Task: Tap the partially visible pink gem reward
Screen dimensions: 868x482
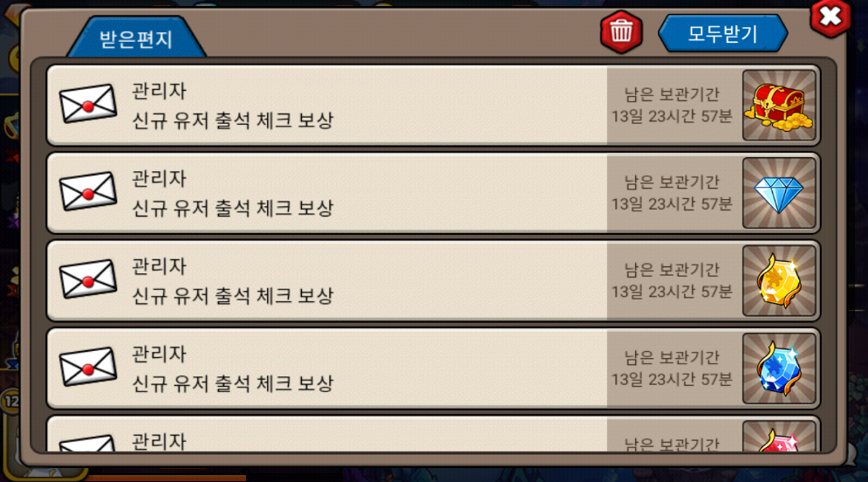Action: [779, 437]
